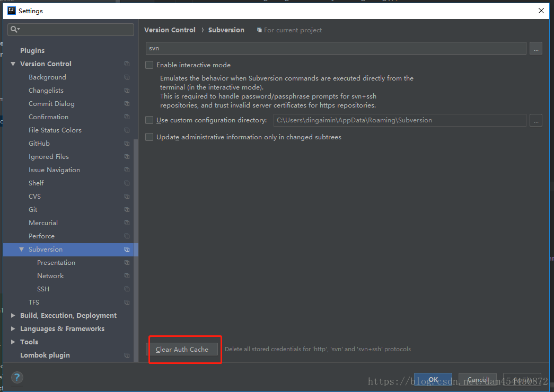
Task: Expand the Tools section
Action: 13,342
